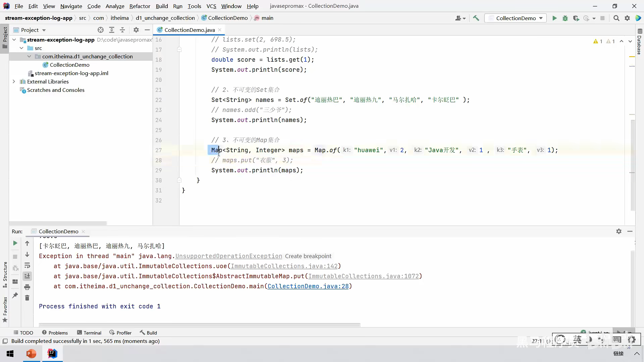Click the Clear All trash icon
Viewport: 644px width, 362px height.
click(27, 298)
